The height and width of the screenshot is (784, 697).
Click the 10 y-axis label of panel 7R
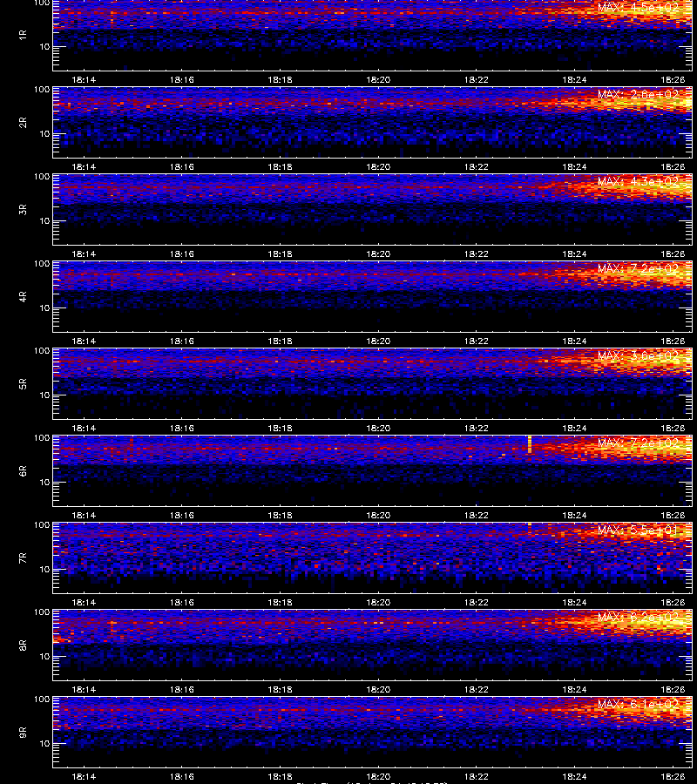44,569
